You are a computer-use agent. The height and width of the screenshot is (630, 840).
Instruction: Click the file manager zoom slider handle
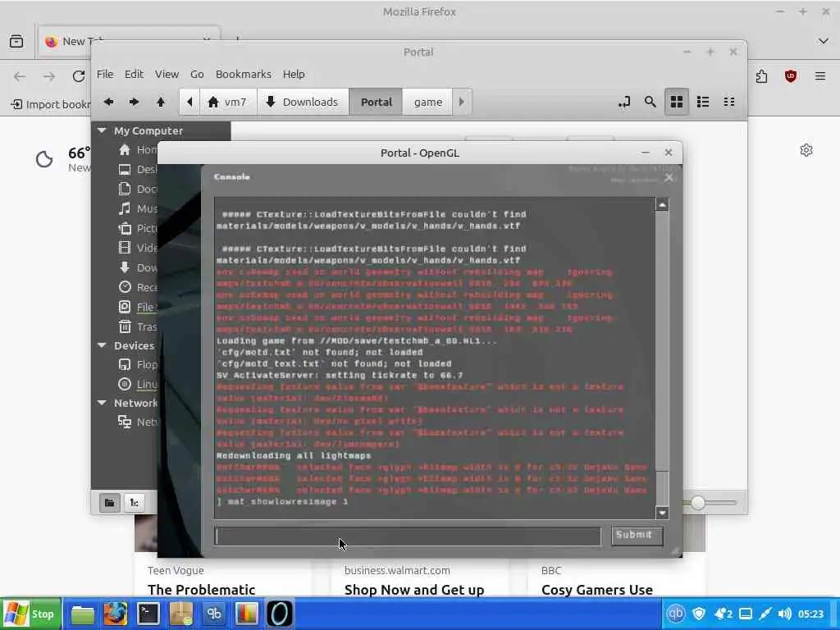point(697,503)
